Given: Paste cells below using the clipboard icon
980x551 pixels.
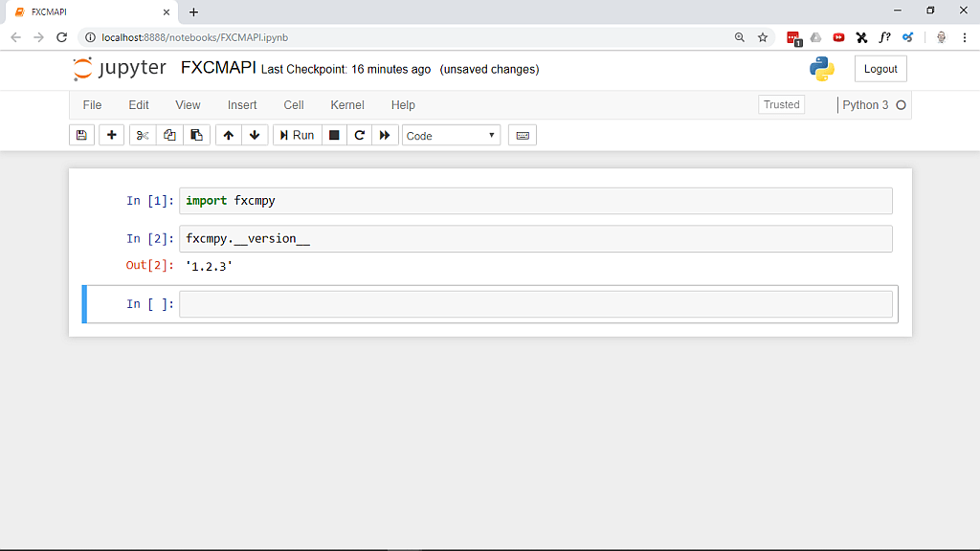Looking at the screenshot, I should [x=196, y=135].
